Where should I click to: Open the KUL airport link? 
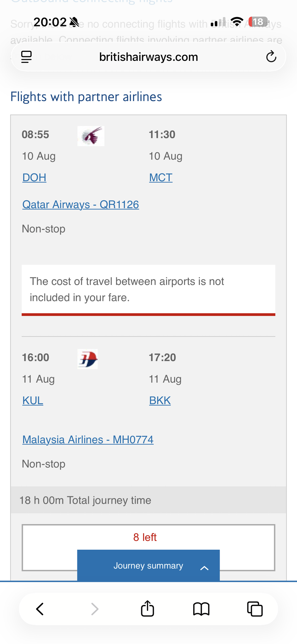tap(33, 401)
